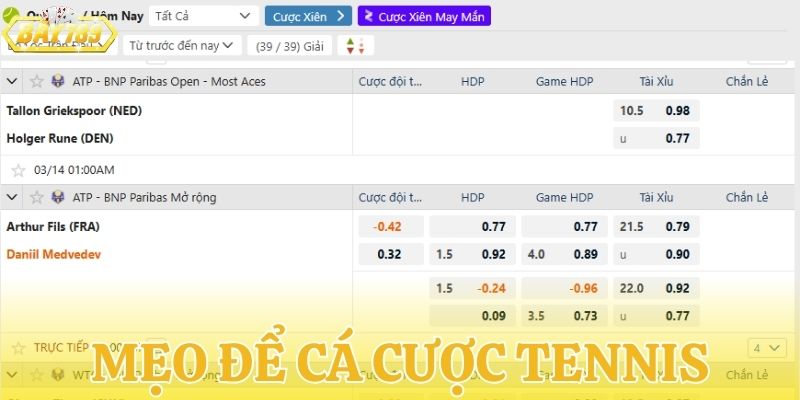Viewport: 800px width, 400px height.
Task: Click Tài Xỉu header in Most Aces league
Action: (656, 81)
